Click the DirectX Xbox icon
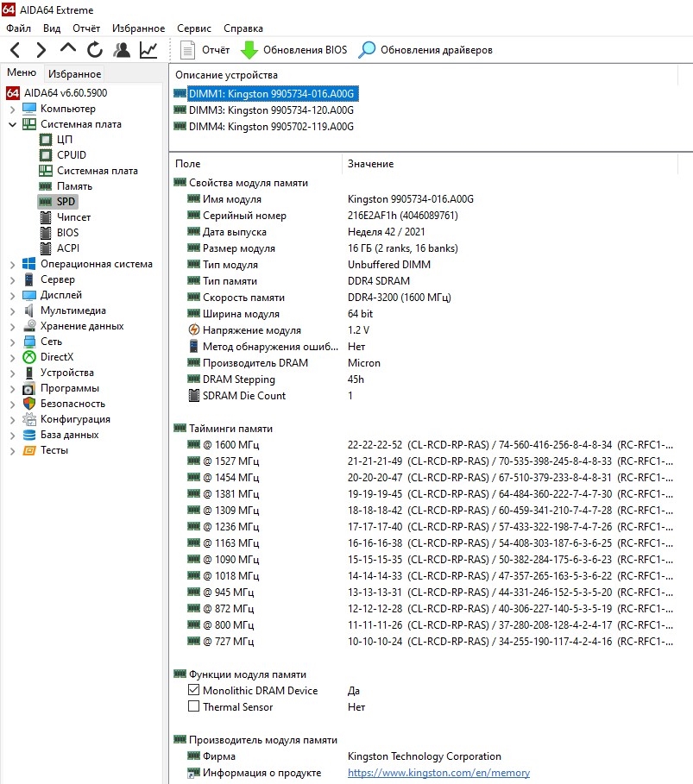Viewport: 693px width, 784px height. coord(29,357)
